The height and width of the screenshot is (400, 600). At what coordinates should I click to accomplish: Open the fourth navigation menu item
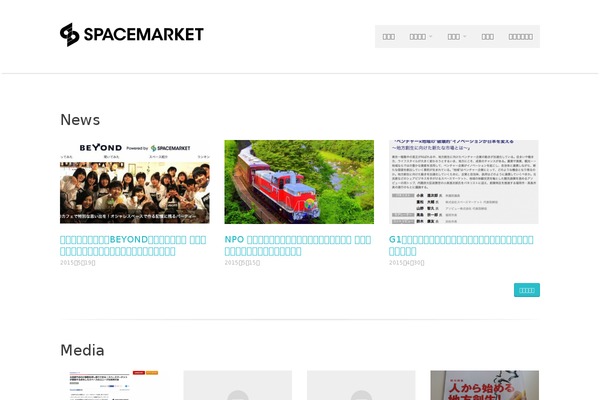(488, 37)
